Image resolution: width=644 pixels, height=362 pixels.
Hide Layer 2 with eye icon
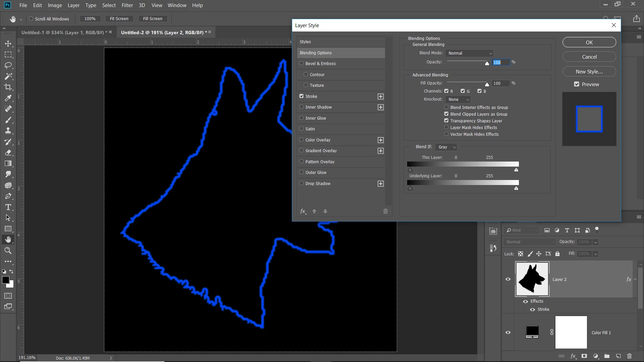tap(508, 279)
